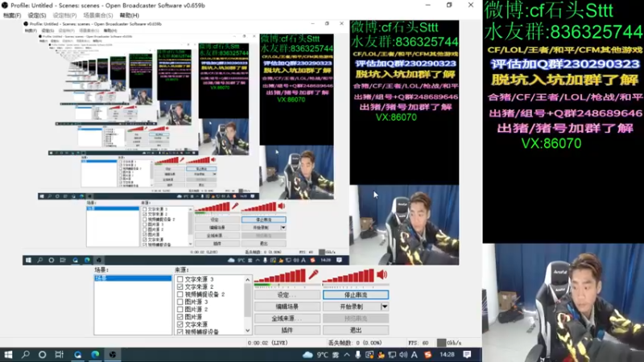This screenshot has height=362, width=644.
Task: Click the sources list scrollbar thumb
Action: [x=248, y=300]
